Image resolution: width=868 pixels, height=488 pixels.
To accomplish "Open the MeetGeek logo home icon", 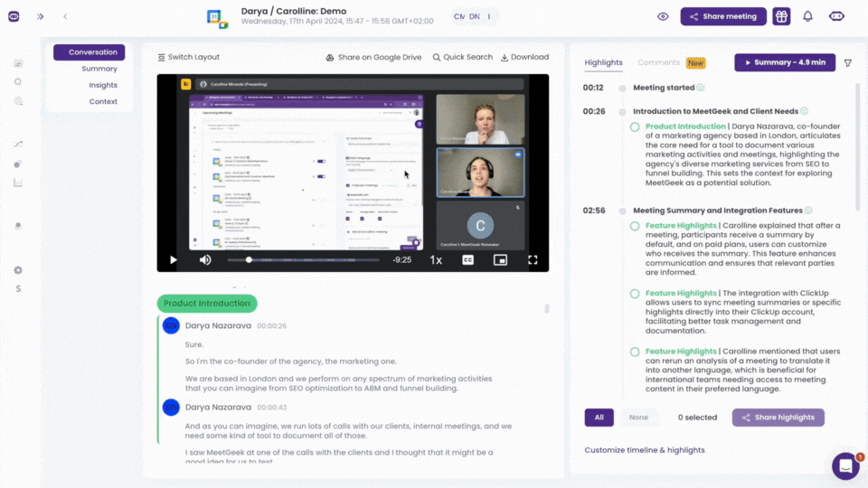I will click(x=14, y=16).
